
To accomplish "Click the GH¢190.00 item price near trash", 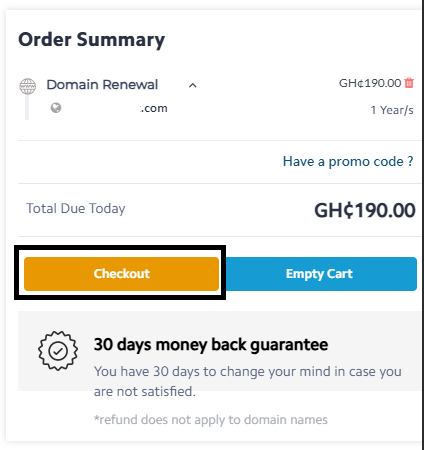I will point(370,83).
